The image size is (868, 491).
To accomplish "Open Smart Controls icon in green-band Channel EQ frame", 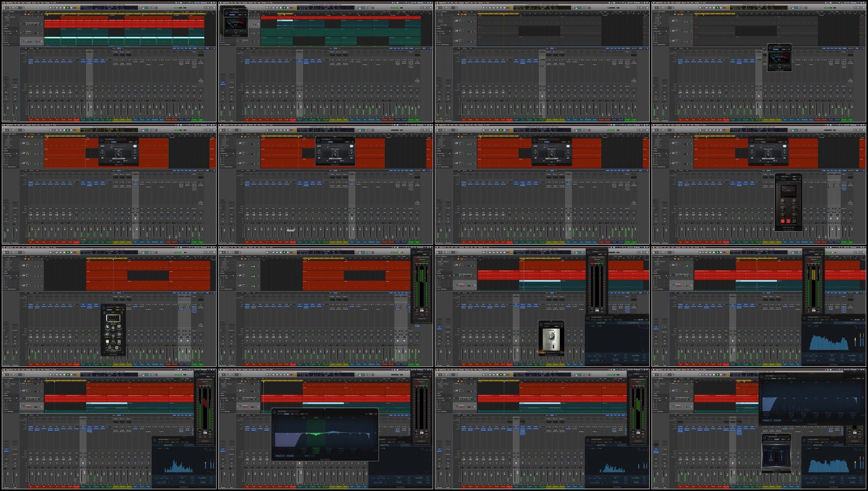I will pos(234,375).
